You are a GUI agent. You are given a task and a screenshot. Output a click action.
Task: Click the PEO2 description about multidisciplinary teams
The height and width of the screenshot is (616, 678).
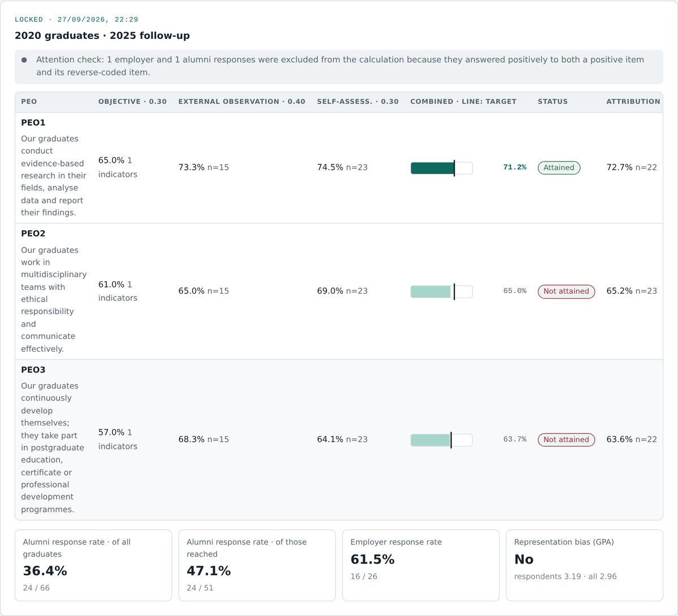[x=54, y=299]
